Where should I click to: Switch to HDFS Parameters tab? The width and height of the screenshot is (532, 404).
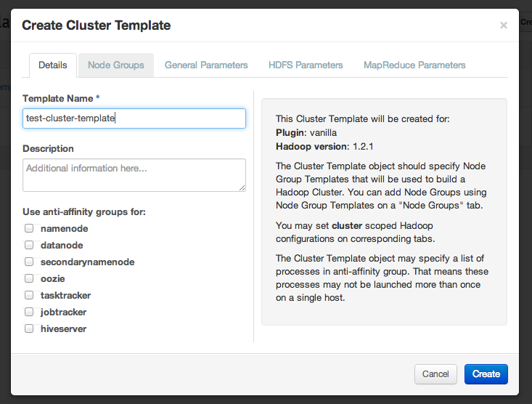pyautogui.click(x=306, y=65)
